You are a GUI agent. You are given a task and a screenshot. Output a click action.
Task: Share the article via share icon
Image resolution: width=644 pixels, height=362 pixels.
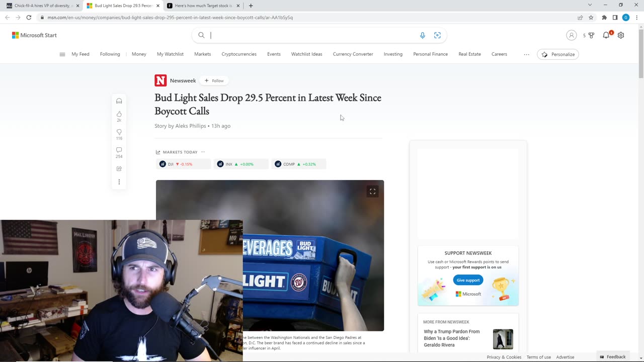click(119, 168)
